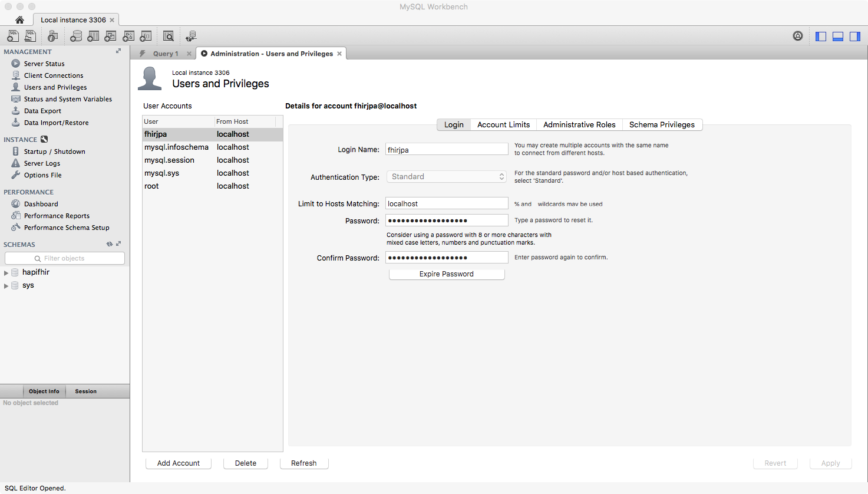The image size is (868, 494).
Task: Click the reconnect to DBMS toolbar icon
Action: 191,36
